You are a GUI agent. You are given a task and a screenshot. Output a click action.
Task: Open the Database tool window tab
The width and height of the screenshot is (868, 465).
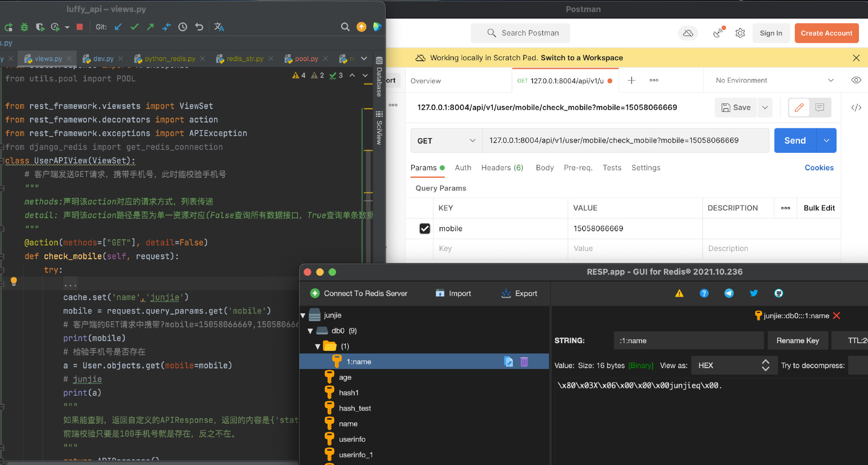[x=379, y=77]
